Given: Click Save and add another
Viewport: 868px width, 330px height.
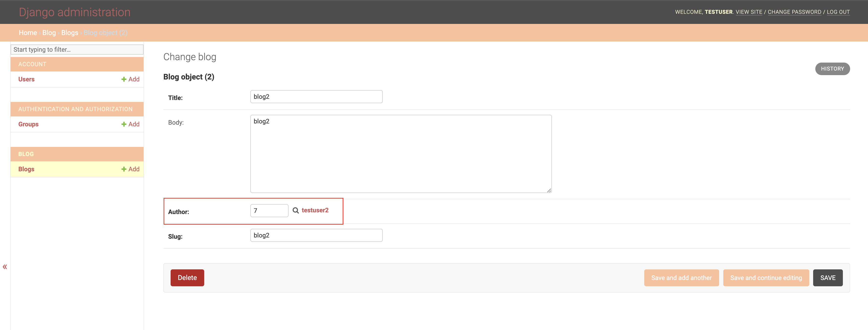Looking at the screenshot, I should tap(681, 278).
